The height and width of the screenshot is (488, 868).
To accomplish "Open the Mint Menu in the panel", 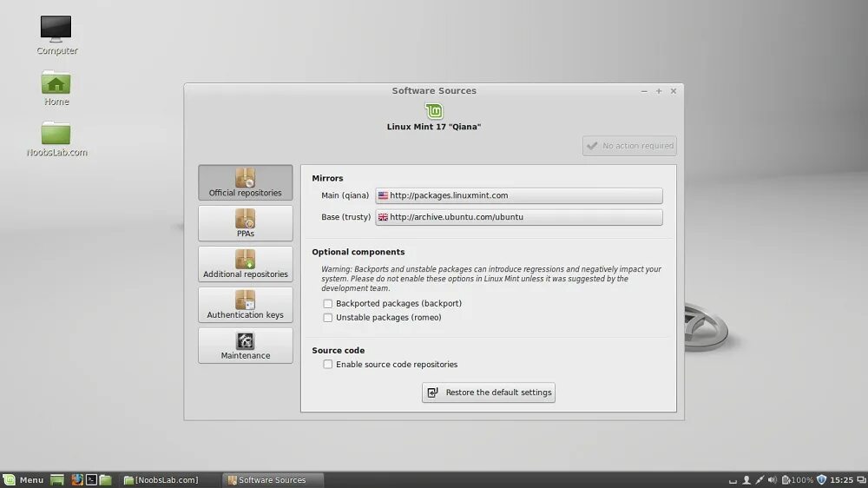I will click(x=23, y=479).
